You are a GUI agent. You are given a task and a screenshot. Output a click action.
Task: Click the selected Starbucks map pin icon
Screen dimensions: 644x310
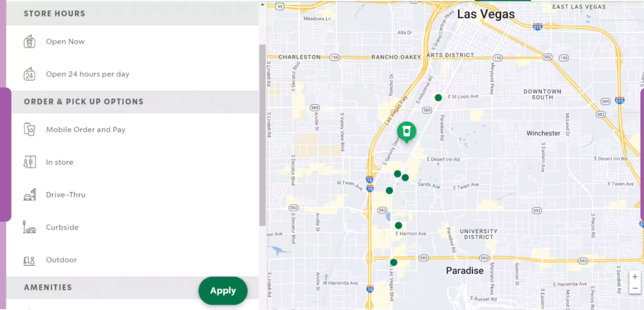[x=407, y=130]
